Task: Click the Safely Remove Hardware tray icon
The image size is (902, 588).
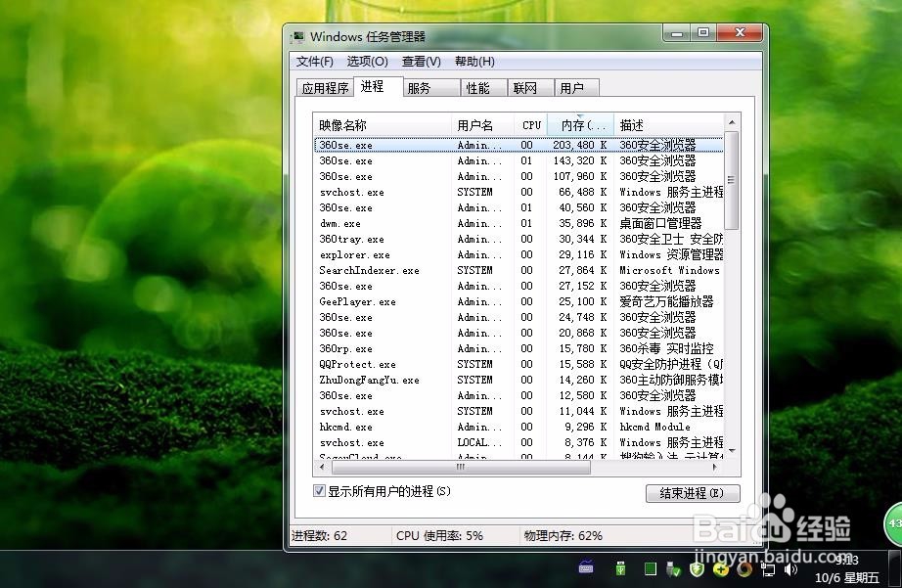Action: tap(673, 569)
